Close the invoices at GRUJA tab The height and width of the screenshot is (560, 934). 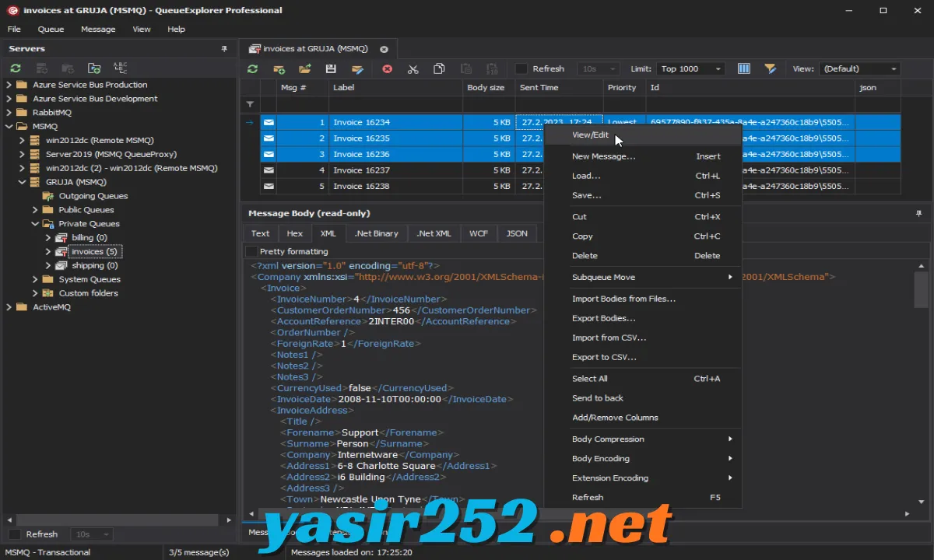384,49
